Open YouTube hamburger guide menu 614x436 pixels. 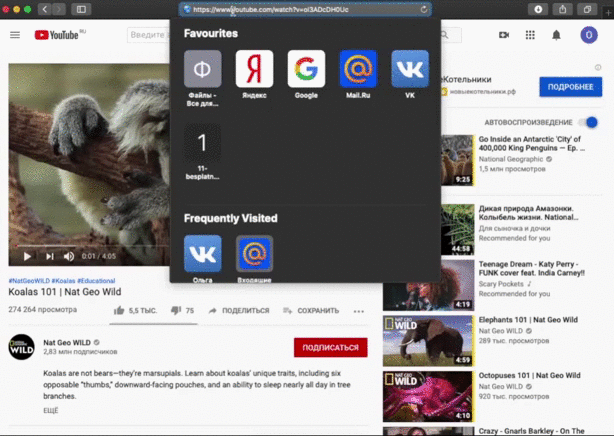15,35
